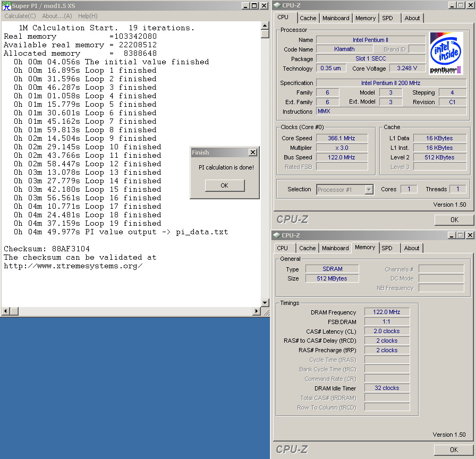Image resolution: width=476 pixels, height=459 pixels.
Task: Click the memory Type field showing SDRAM
Action: click(332, 269)
